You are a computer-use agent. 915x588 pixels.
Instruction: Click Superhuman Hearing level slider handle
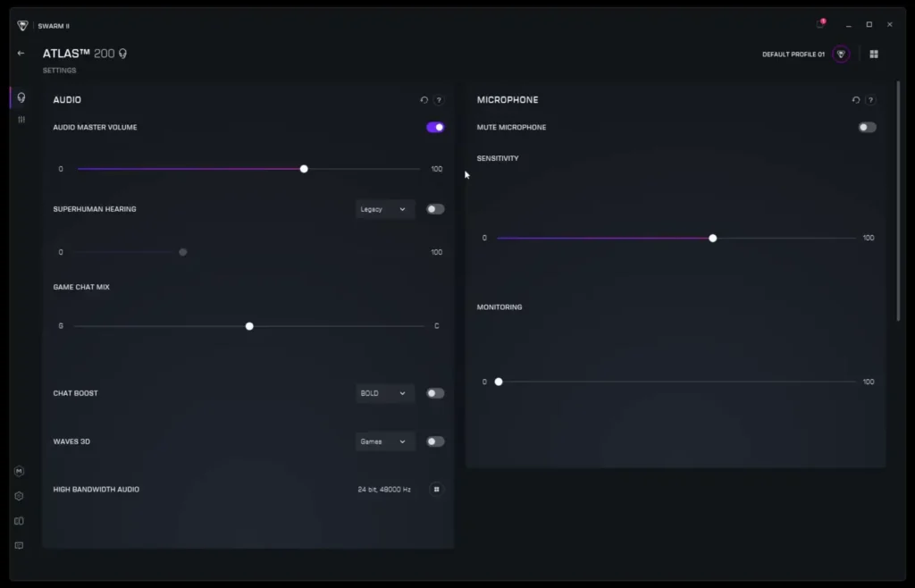point(182,252)
